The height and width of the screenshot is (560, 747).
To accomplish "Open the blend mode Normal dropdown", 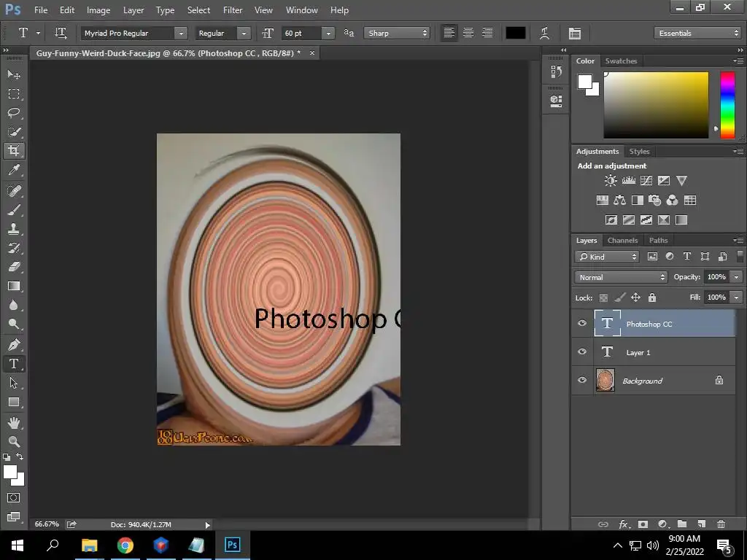I will pyautogui.click(x=622, y=277).
